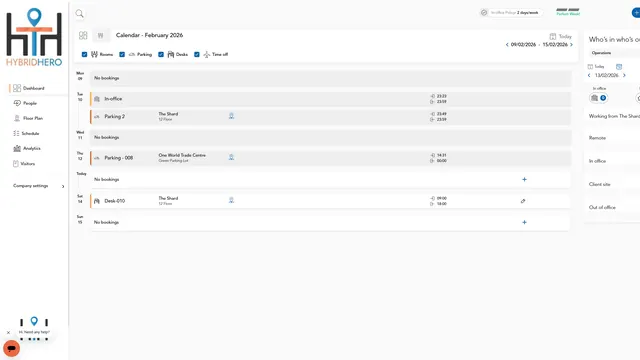This screenshot has height=360, width=640.
Task: Toggle the Desks checkbox
Action: pyautogui.click(x=161, y=54)
